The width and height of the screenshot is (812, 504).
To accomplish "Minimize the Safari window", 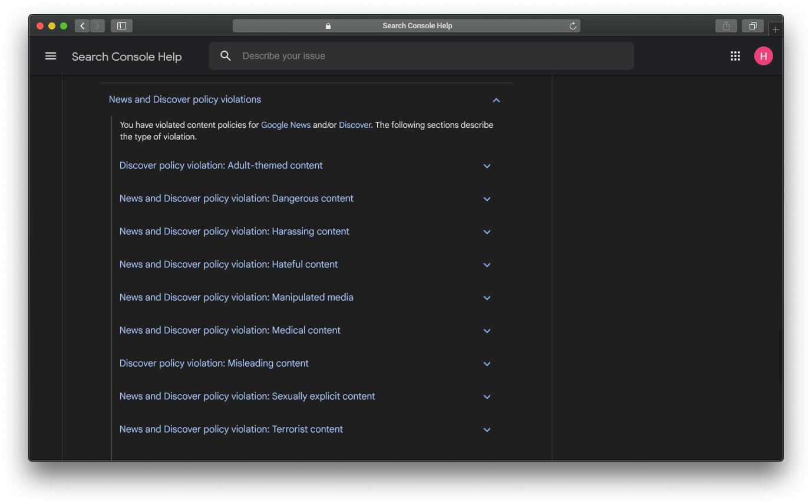I will pos(52,26).
